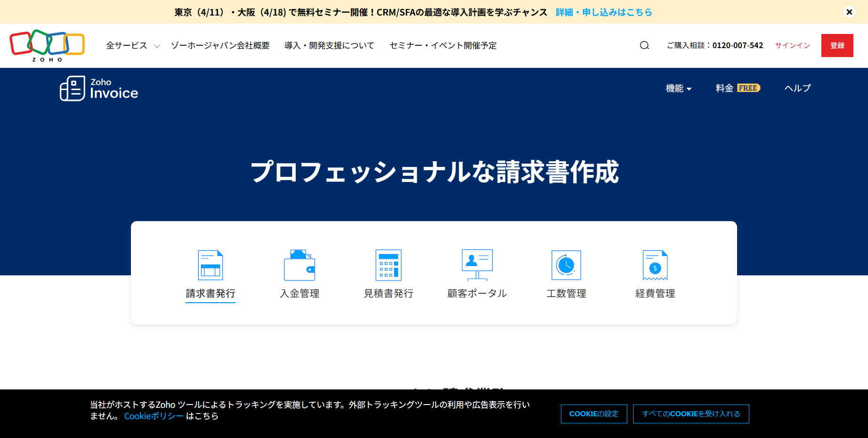Expand the 機能 features dropdown
Viewport: 868px width, 438px height.
(679, 88)
